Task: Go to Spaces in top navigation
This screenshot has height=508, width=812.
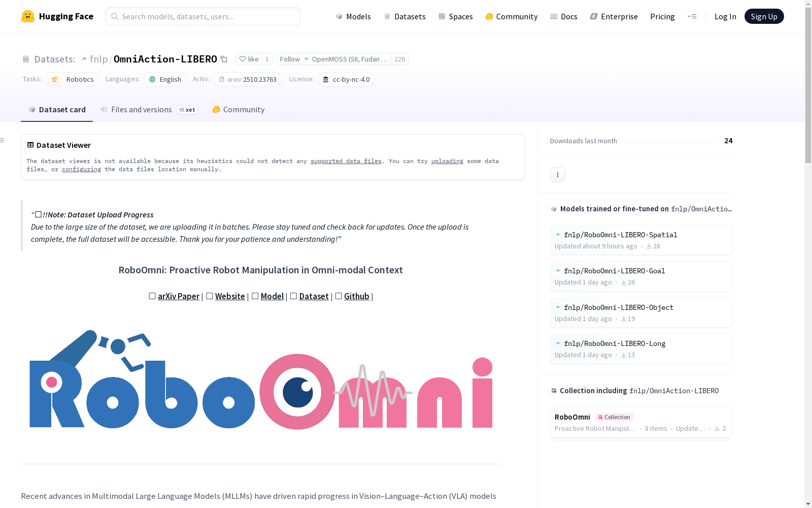Action: point(456,16)
